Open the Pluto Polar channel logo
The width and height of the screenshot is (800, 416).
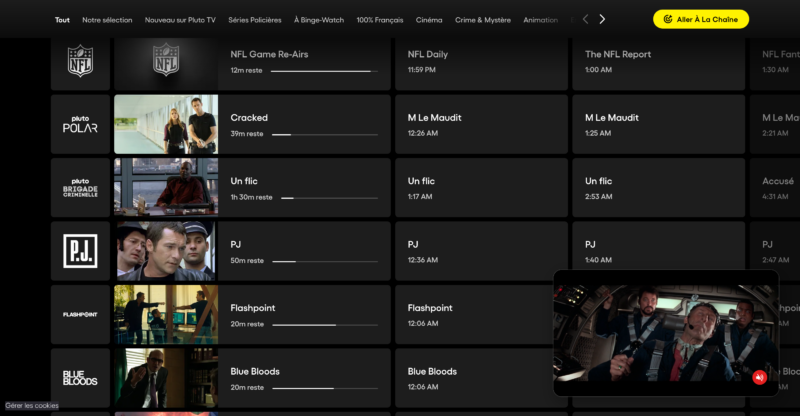tap(80, 124)
